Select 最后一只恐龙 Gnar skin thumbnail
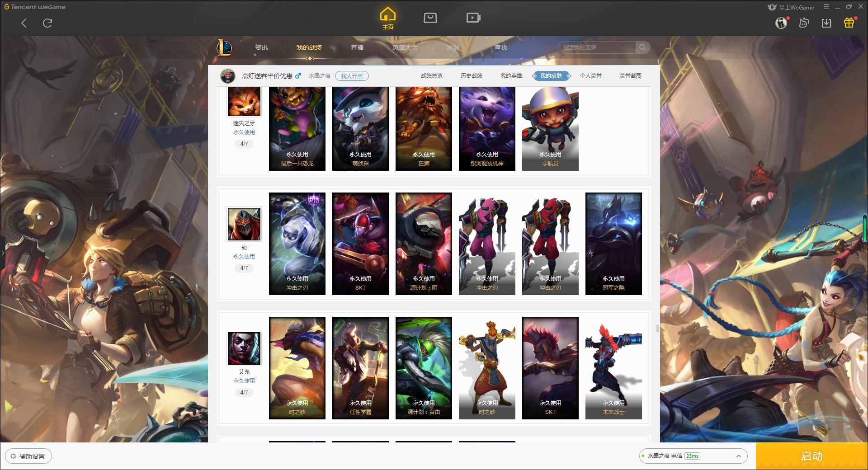 [297, 129]
